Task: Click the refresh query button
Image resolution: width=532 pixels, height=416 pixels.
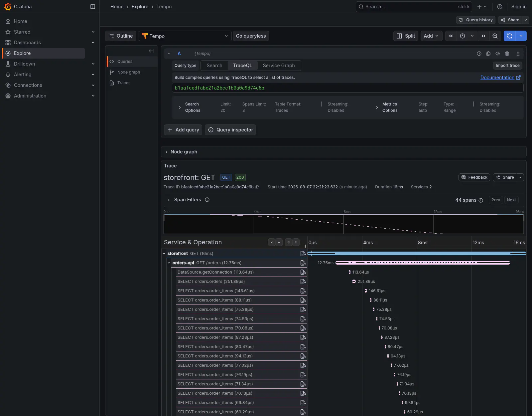Action: point(510,36)
